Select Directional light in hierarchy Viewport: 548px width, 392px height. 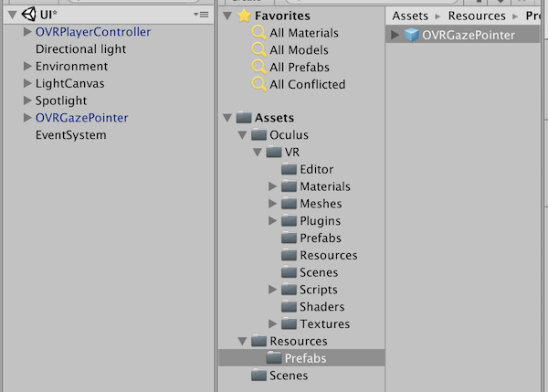tap(80, 49)
